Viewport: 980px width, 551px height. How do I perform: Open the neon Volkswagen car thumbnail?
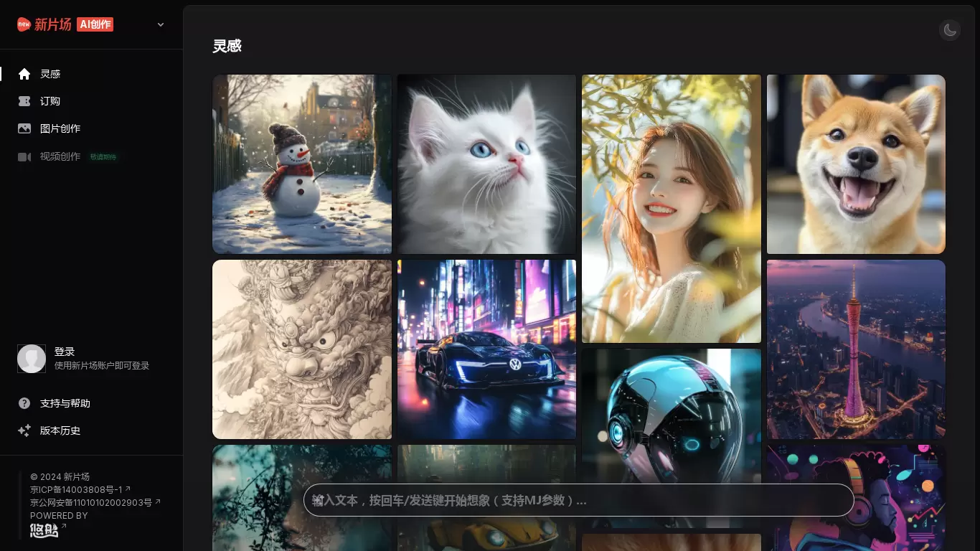tap(486, 349)
